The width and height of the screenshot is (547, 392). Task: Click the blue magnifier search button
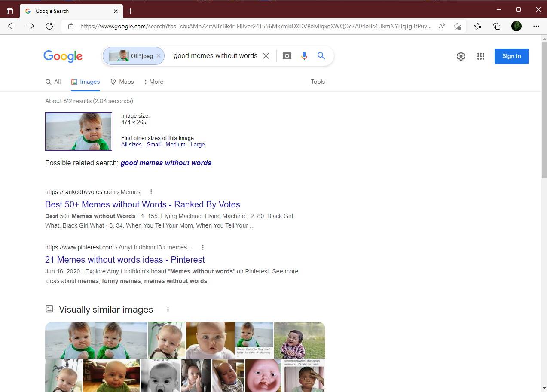coord(321,56)
